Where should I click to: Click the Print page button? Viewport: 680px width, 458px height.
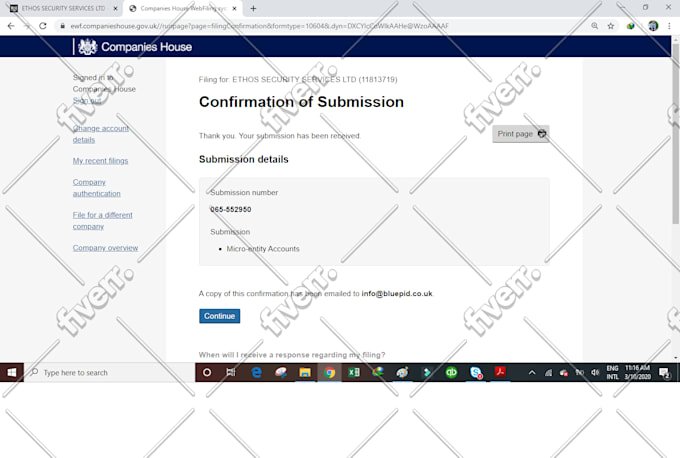click(x=521, y=134)
